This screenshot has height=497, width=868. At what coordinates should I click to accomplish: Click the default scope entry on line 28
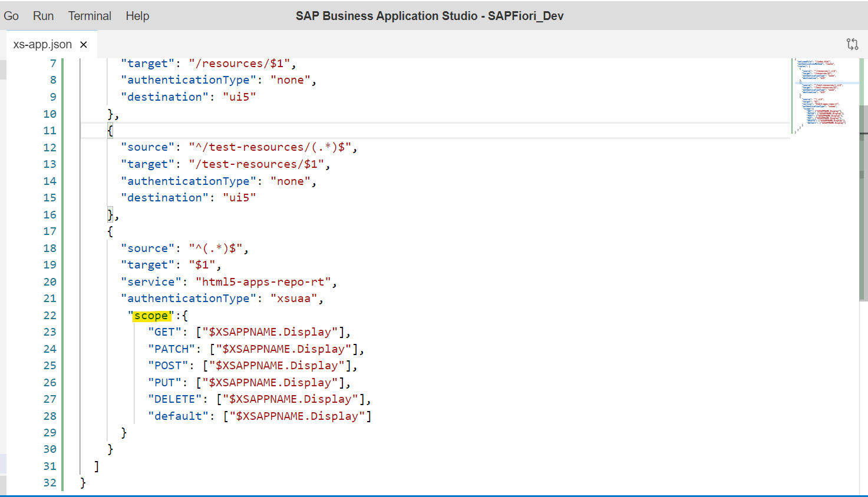pyautogui.click(x=259, y=416)
